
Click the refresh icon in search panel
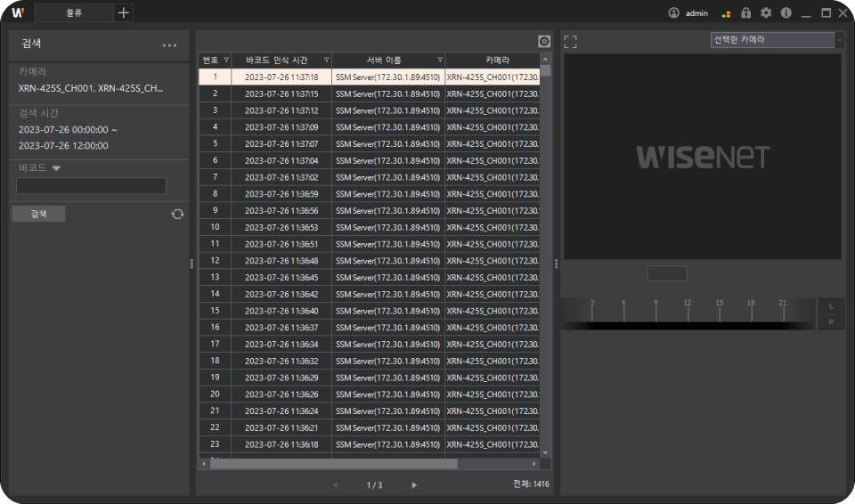point(177,214)
